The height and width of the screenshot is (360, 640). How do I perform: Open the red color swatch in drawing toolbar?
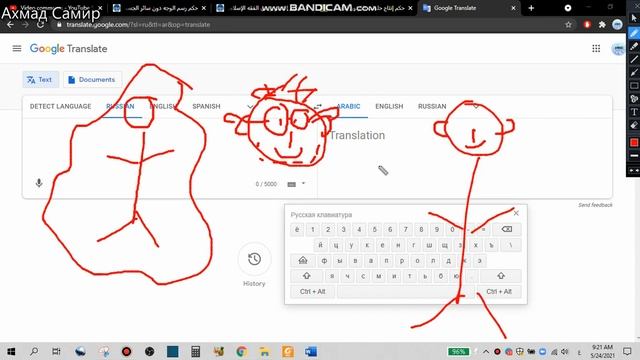pyautogui.click(x=633, y=142)
